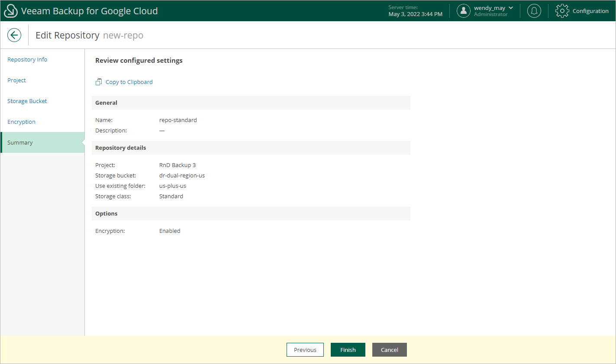Viewport: 616px width, 364px height.
Task: Click the Use existing folder: label
Action: (x=120, y=186)
